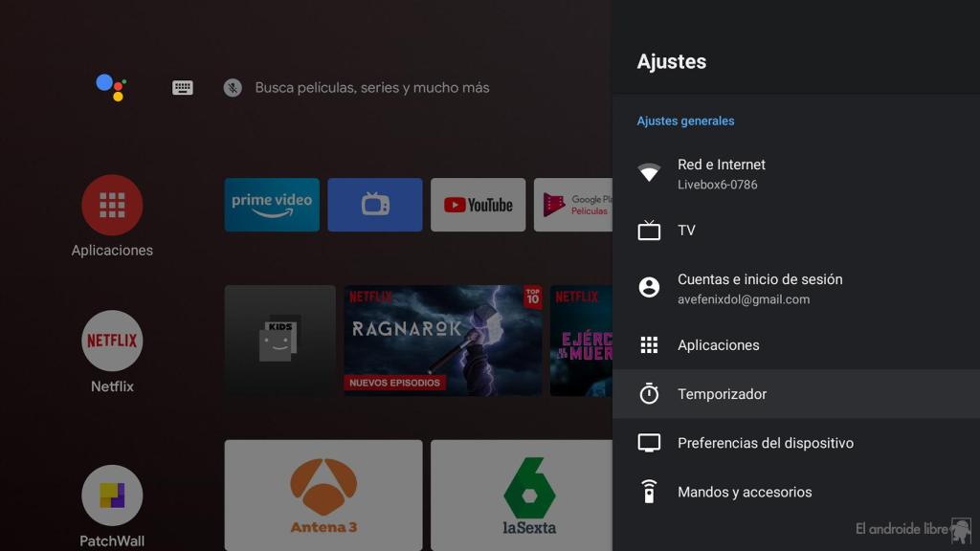The width and height of the screenshot is (980, 551).
Task: Open Mandos y accesorios
Action: click(796, 492)
